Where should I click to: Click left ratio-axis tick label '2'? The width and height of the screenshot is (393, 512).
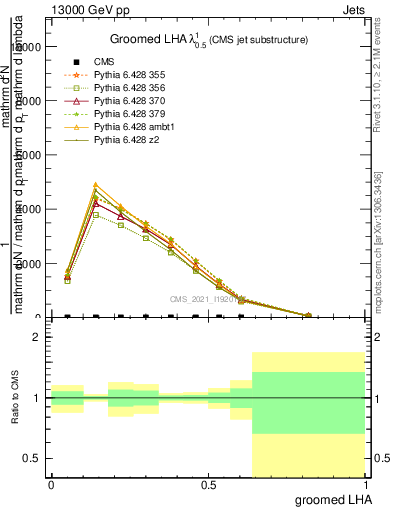pyautogui.click(x=35, y=337)
